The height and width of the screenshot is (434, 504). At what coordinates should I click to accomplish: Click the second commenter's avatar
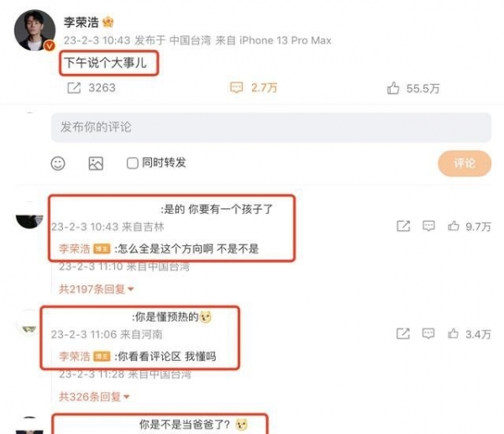click(x=29, y=325)
